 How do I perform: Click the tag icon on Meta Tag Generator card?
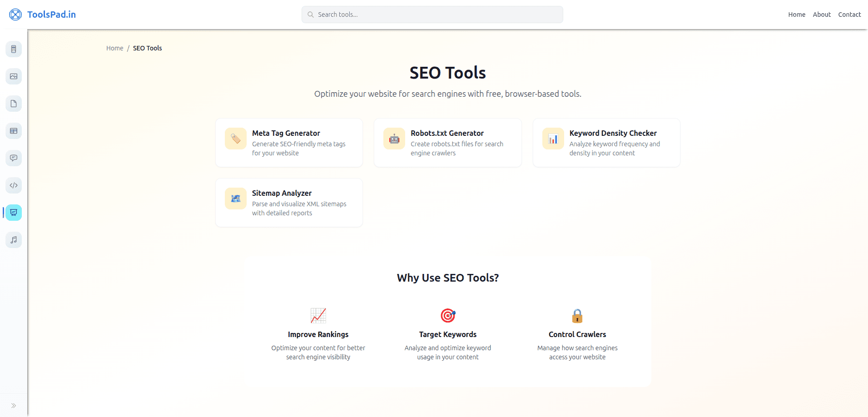(235, 139)
